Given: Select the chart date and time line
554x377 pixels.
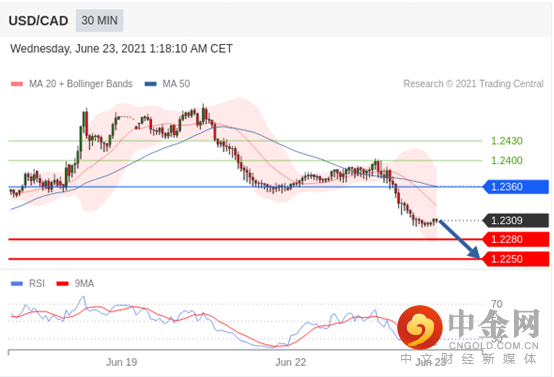Looking at the screenshot, I should tap(121, 48).
